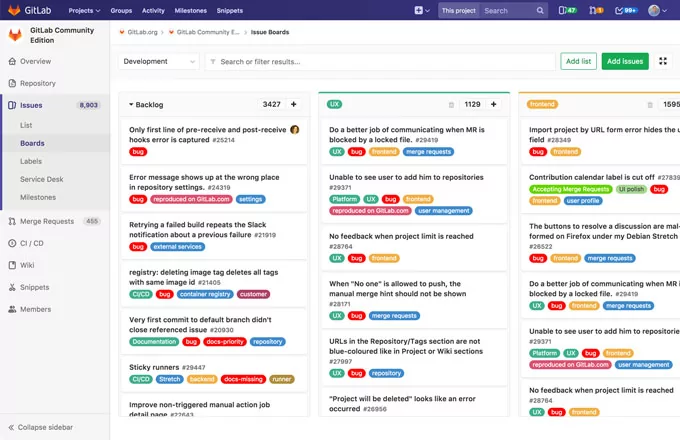Open CI / CD in sidebar

(x=32, y=243)
